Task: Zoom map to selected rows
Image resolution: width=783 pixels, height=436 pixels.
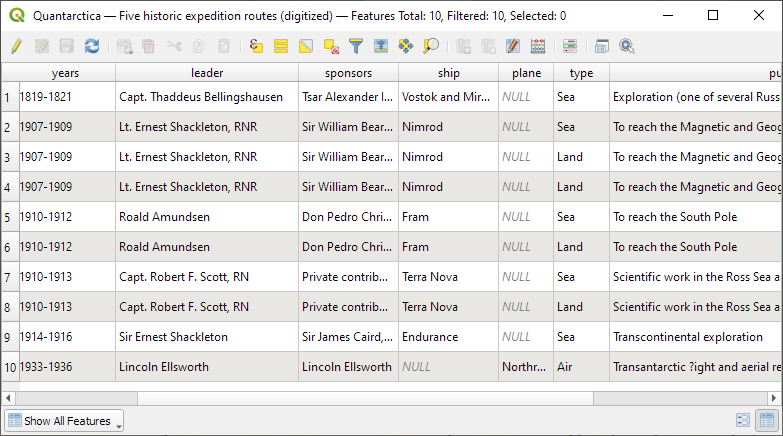Action: pos(431,46)
